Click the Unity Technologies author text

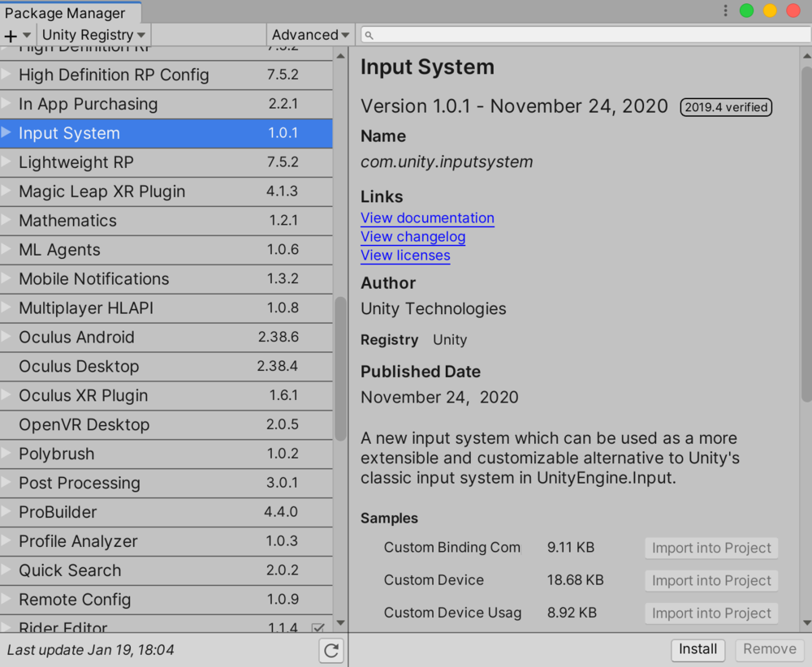tap(434, 309)
